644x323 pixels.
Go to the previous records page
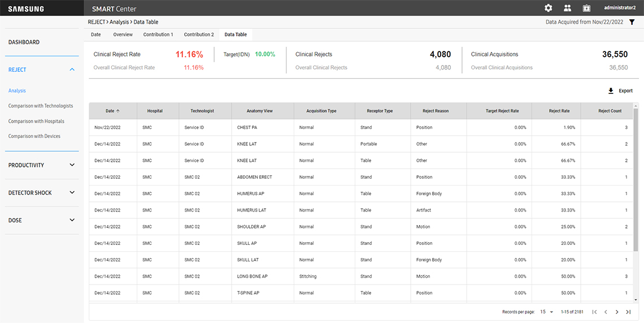click(x=606, y=312)
